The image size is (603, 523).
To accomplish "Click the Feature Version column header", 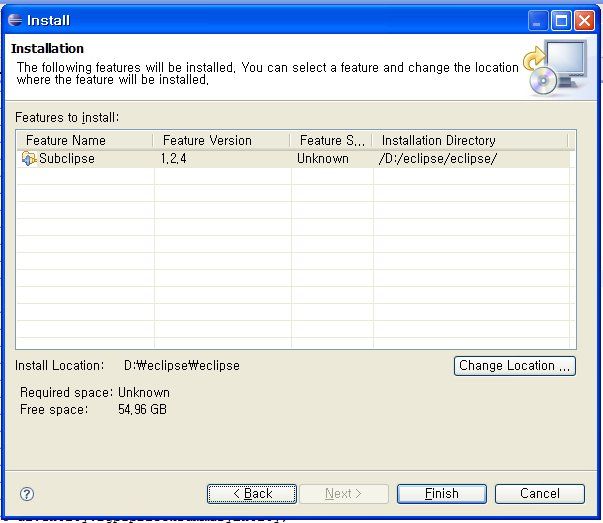I will tap(222, 140).
